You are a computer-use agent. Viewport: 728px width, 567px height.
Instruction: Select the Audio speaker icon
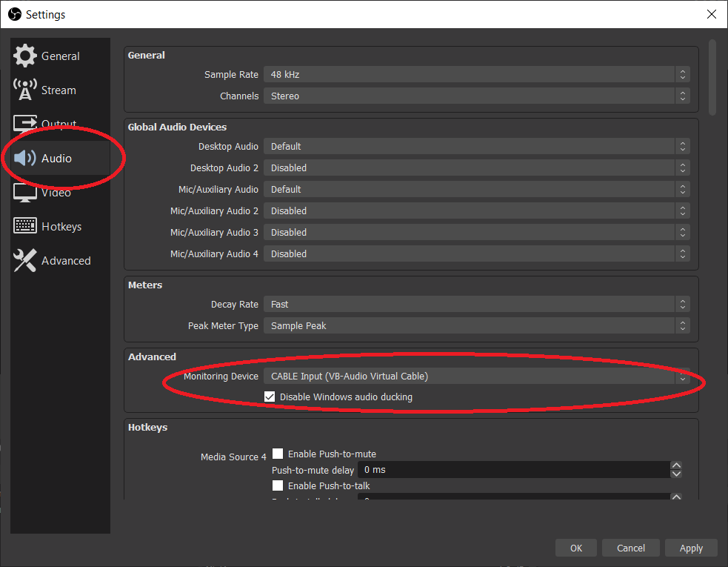24,158
